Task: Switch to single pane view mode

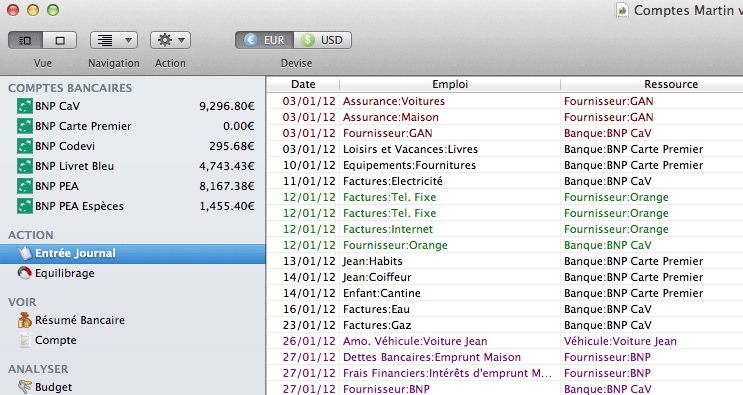Action: (60, 40)
